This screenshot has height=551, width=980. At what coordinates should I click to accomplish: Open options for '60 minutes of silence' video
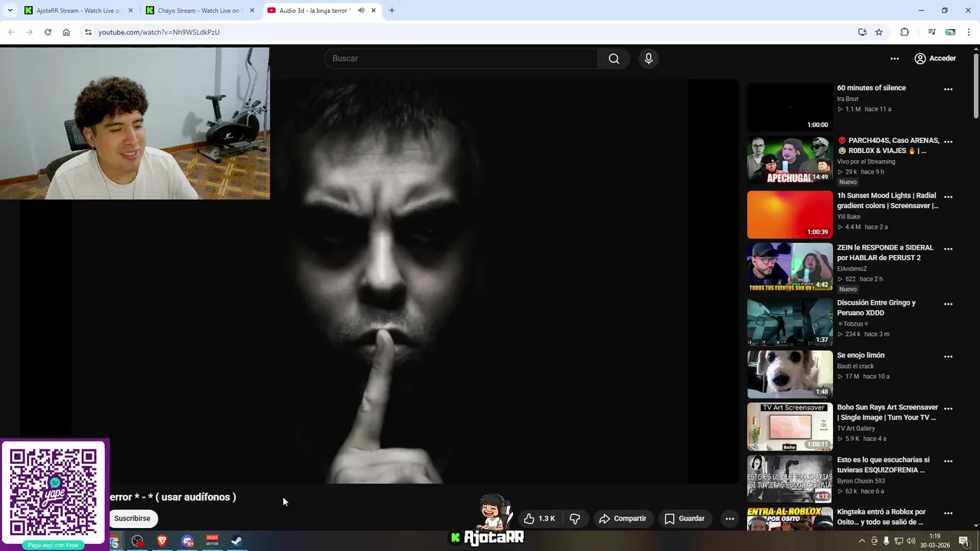click(x=948, y=89)
